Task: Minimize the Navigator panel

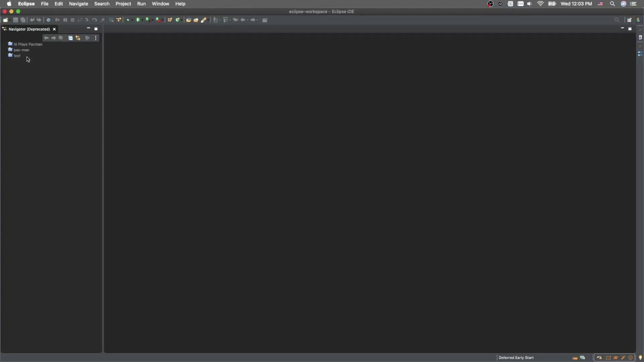Action: click(x=88, y=29)
